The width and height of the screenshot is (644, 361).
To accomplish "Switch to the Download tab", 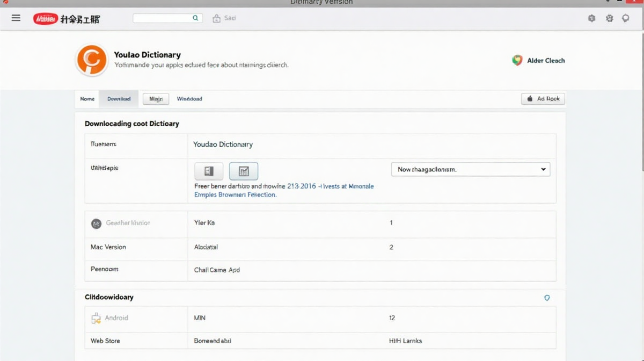I will [x=119, y=99].
